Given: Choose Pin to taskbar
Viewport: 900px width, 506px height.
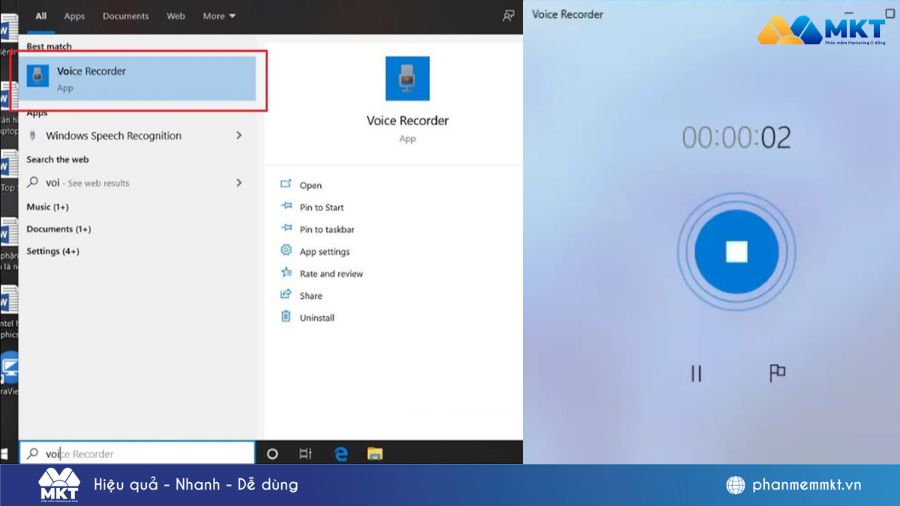Looking at the screenshot, I should click(x=327, y=229).
